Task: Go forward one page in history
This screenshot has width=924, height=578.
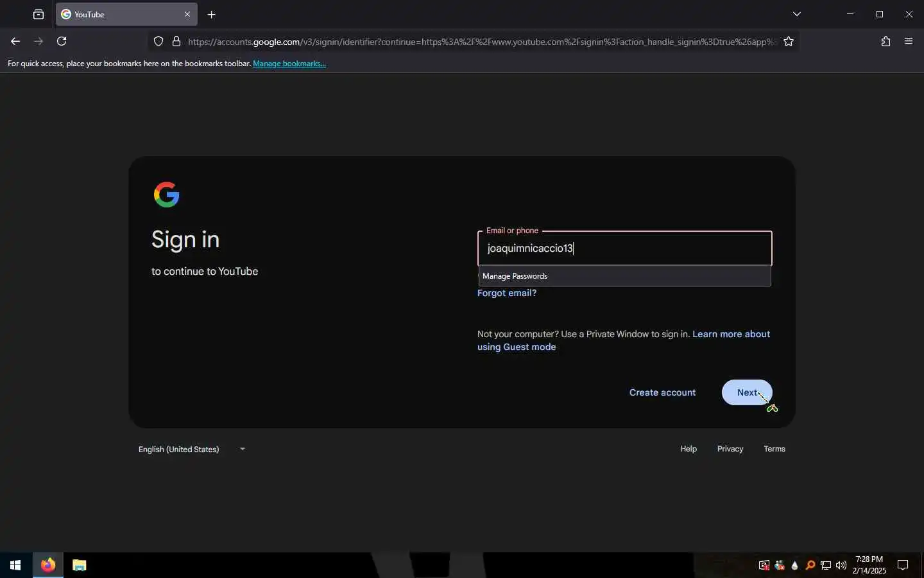Action: point(38,41)
